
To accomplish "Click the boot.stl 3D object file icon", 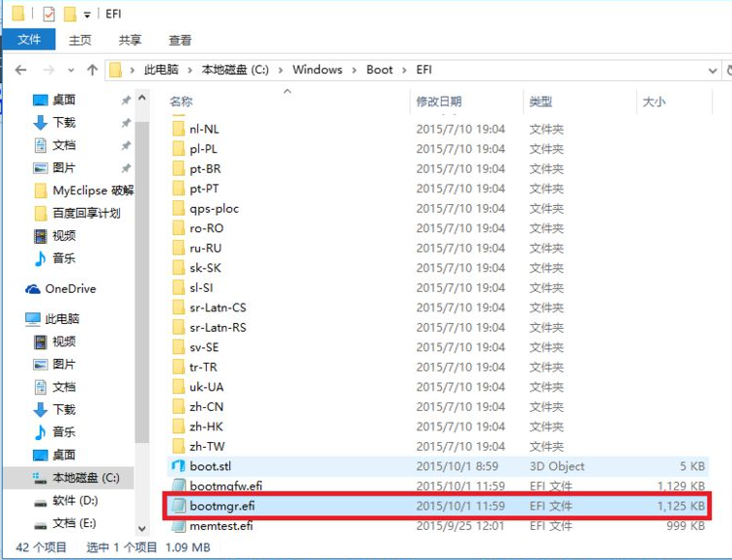I will coord(178,466).
